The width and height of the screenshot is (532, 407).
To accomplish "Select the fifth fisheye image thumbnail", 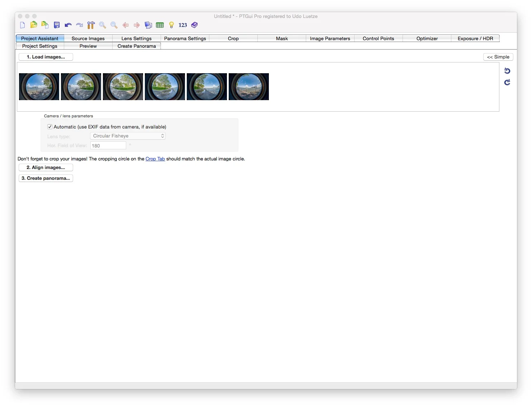I will click(x=207, y=87).
